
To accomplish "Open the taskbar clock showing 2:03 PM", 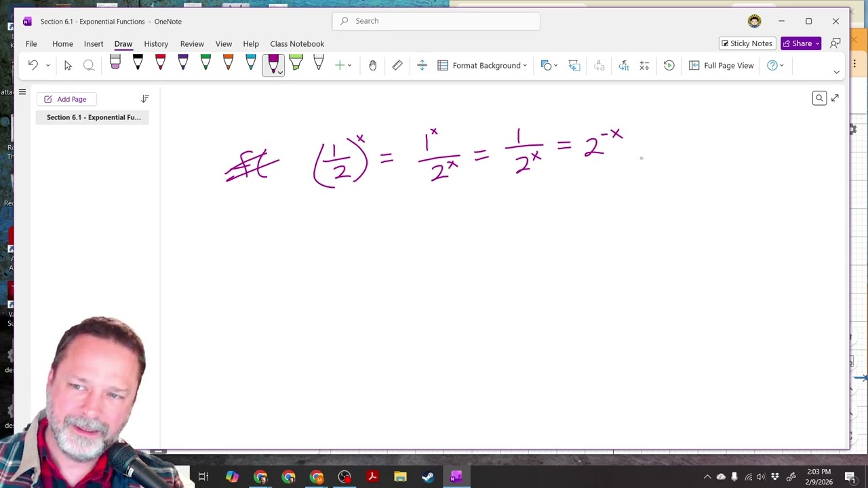I will 818,476.
